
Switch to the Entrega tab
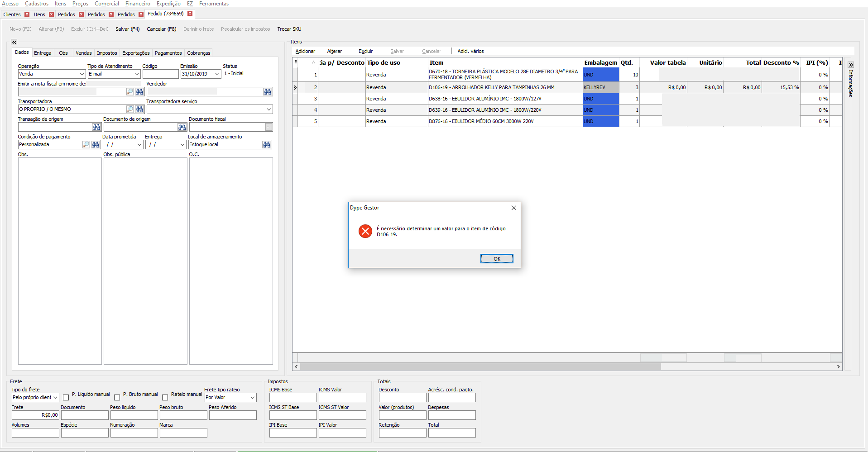coord(43,53)
